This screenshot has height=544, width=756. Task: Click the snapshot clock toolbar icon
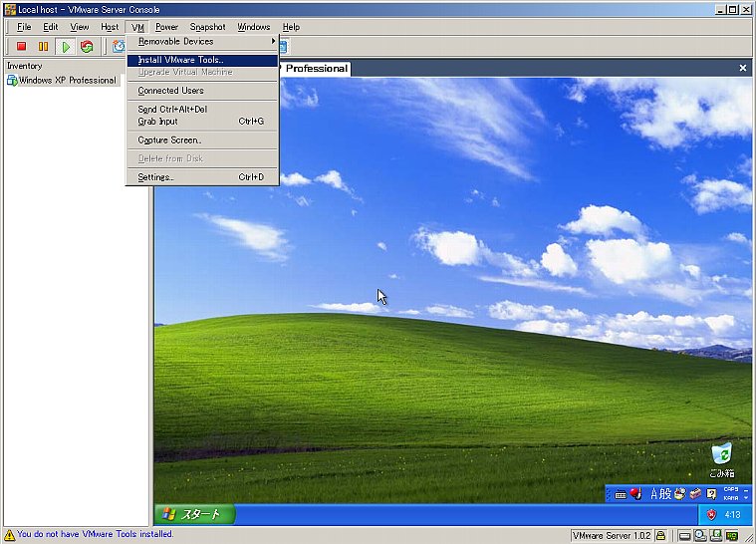click(x=119, y=46)
